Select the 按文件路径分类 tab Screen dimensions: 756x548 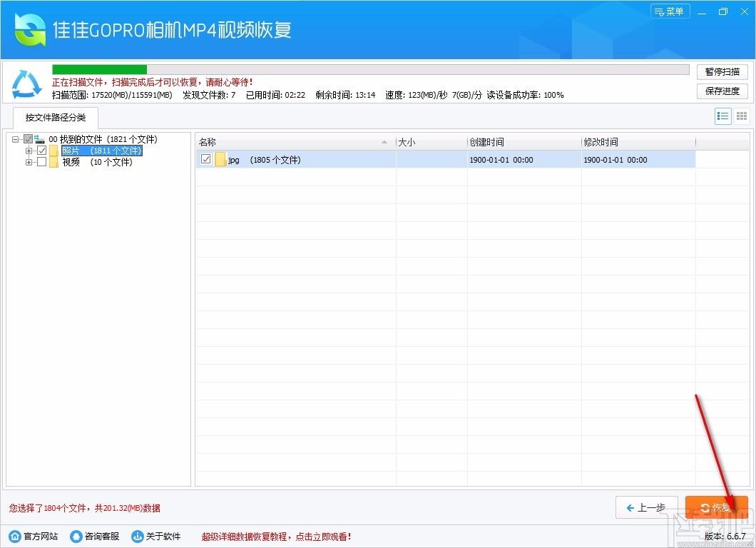pos(56,118)
